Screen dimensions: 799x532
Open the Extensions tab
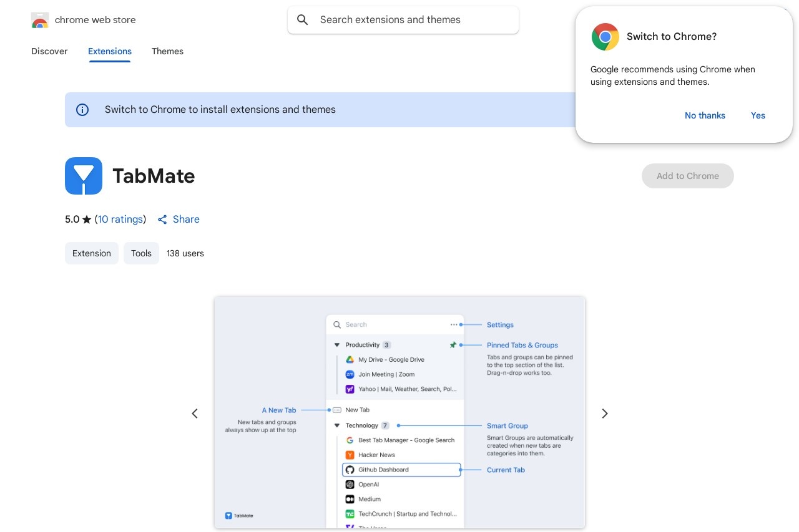click(110, 51)
